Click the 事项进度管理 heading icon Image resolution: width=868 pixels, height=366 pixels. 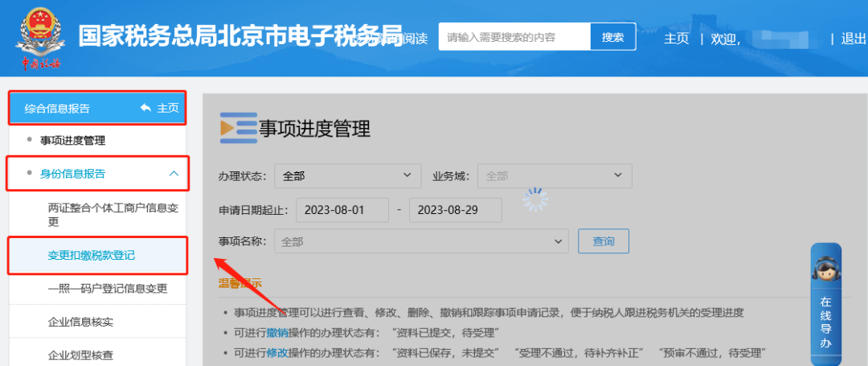tap(239, 128)
